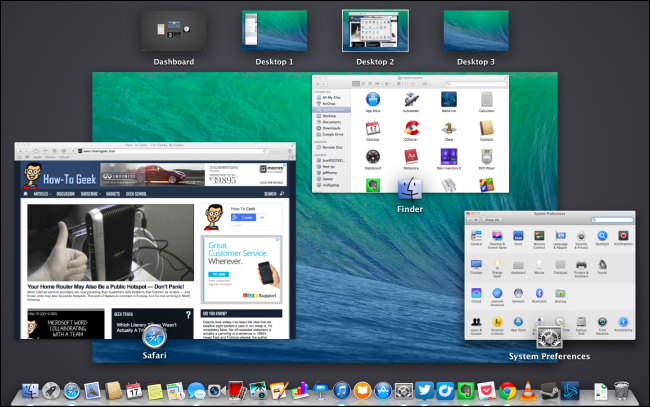Launch VLC traffic cone in the Dock
The height and width of the screenshot is (407, 650).
528,391
